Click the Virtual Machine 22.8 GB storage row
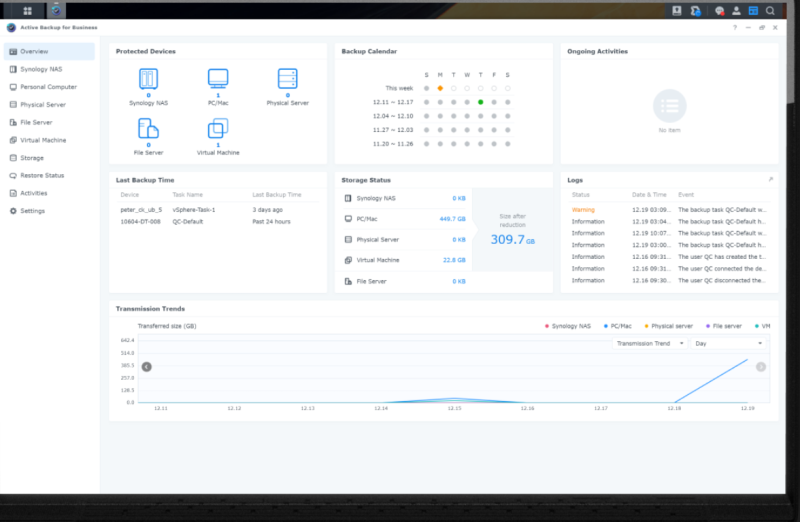The image size is (800, 522). (x=405, y=260)
